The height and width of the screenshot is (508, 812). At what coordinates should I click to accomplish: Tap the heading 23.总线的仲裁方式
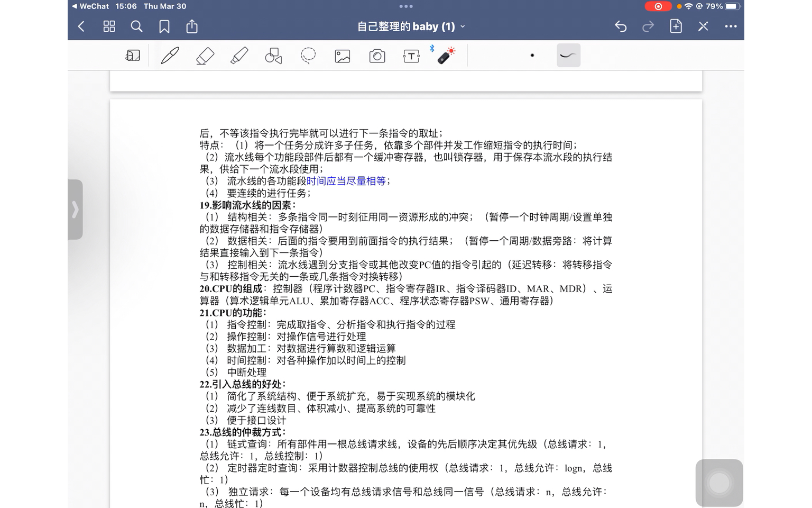[243, 432]
